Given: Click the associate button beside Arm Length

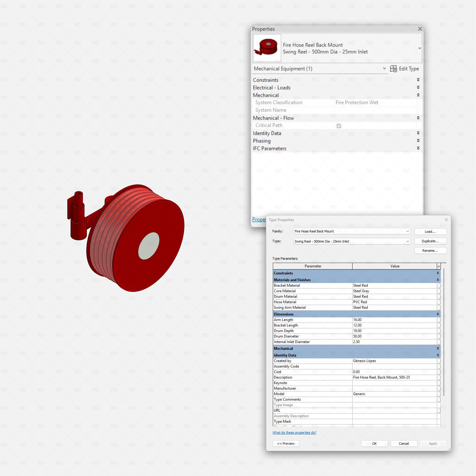Looking at the screenshot, I should pos(439,320).
